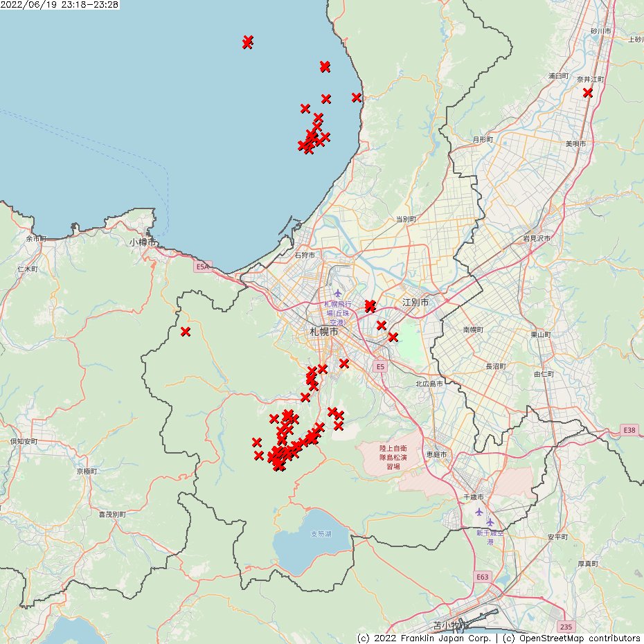The image size is (644, 644).
Task: Click the 月形町 town label
Action: point(483,140)
